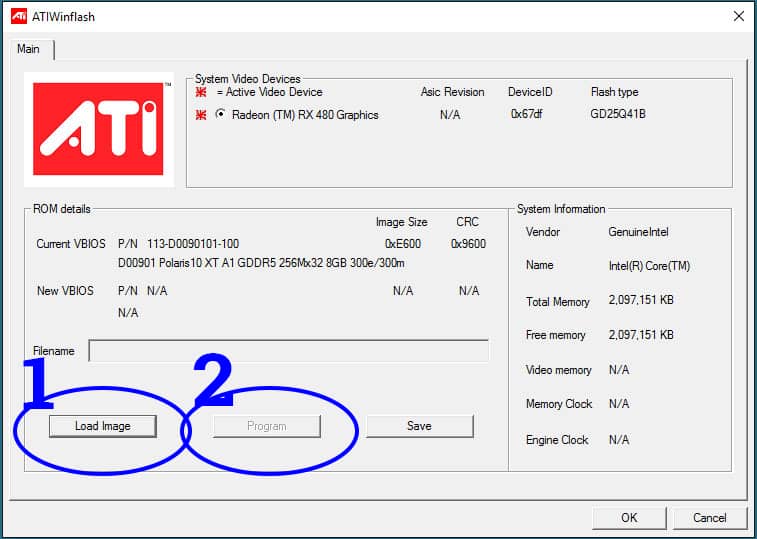Click the Memory Clock label
Image resolution: width=757 pixels, height=539 pixels.
tap(559, 404)
